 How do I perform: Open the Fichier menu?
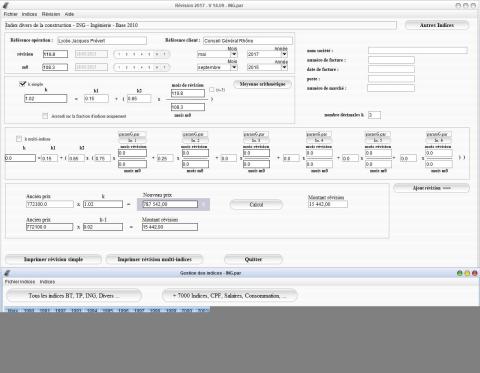tap(10, 14)
